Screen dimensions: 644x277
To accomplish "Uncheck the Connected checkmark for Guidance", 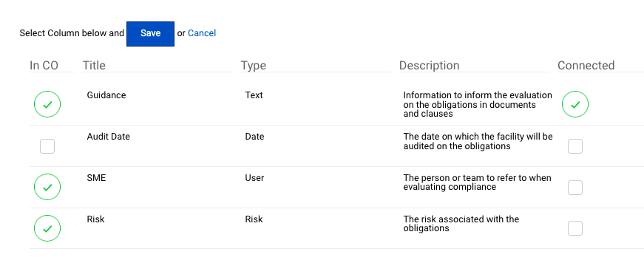I will click(x=575, y=104).
